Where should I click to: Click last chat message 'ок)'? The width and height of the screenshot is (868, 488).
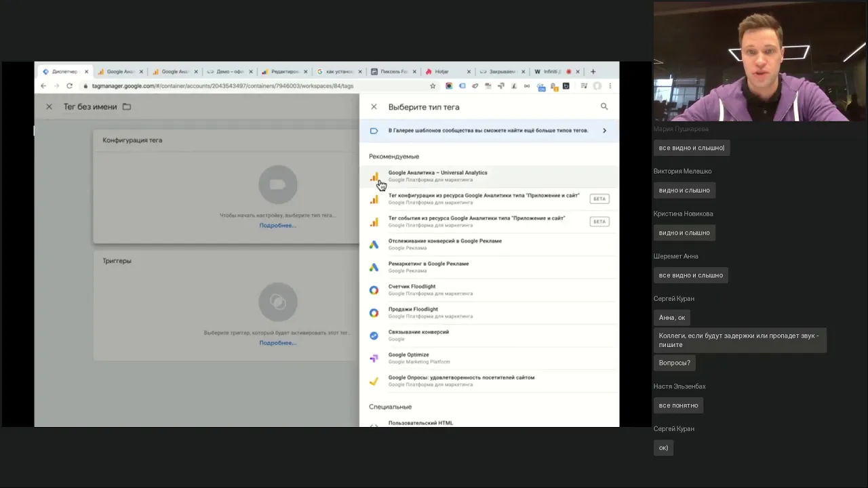click(x=663, y=447)
